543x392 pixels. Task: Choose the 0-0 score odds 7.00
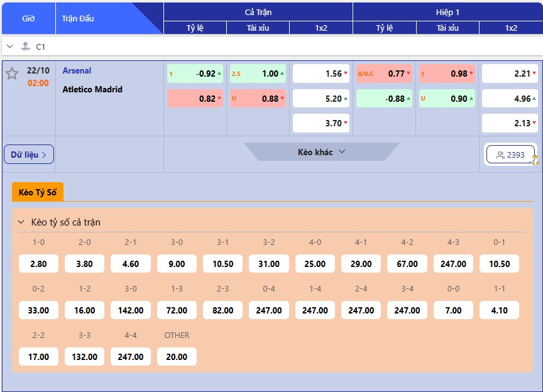coord(453,310)
